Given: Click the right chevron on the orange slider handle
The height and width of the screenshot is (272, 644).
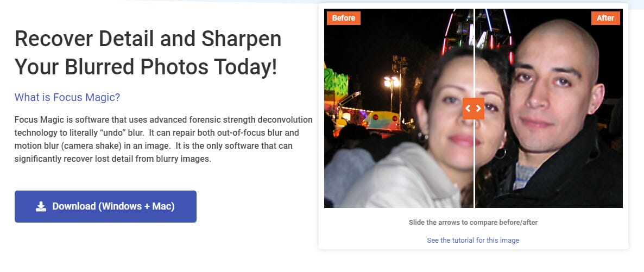Looking at the screenshot, I should [x=478, y=109].
